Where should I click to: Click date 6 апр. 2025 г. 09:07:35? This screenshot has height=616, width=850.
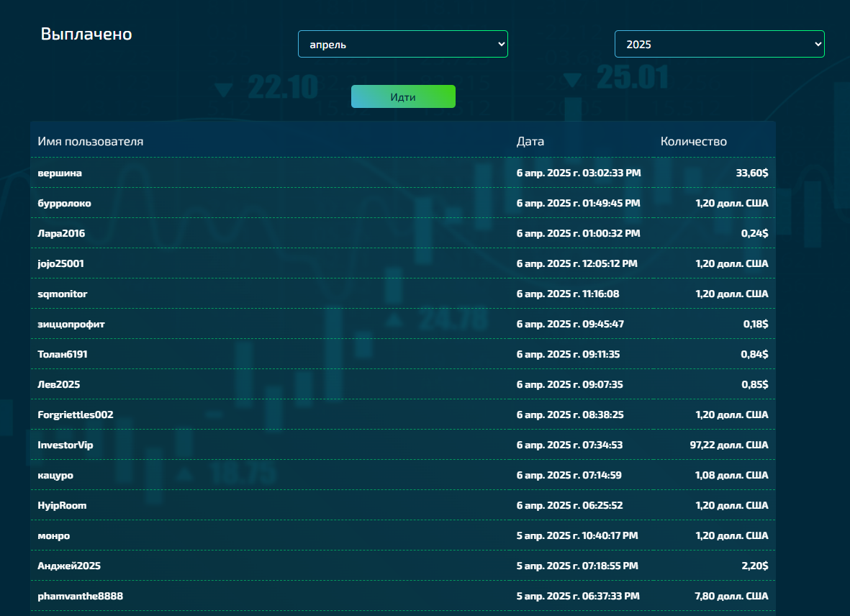(570, 385)
